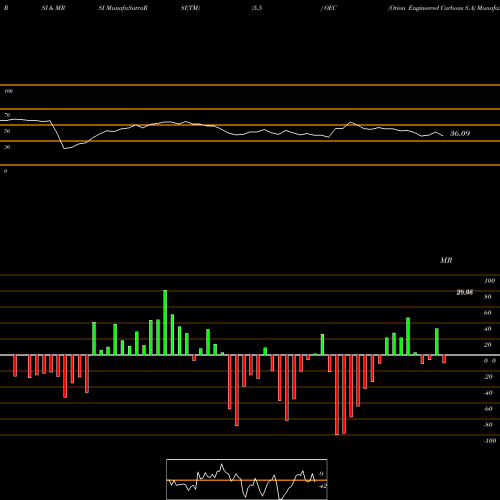This screenshot has width=500, height=500.
Task: Click the -9 label in the mini chart
Action: pyautogui.click(x=321, y=474)
